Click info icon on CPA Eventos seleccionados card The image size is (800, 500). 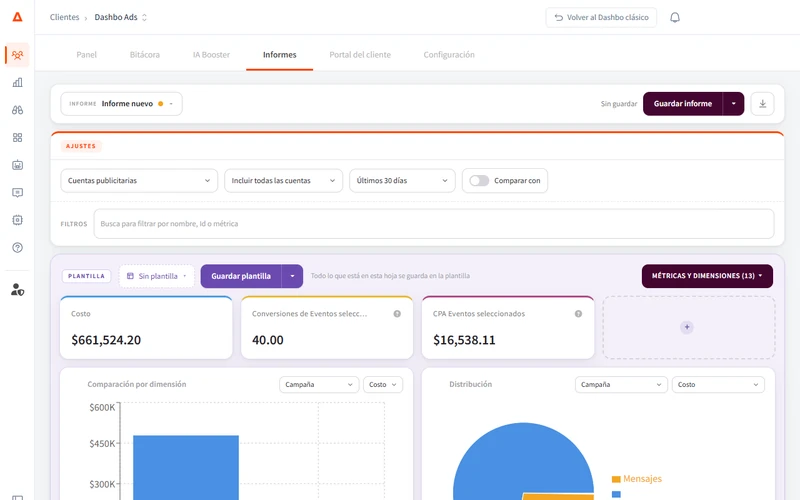click(578, 314)
